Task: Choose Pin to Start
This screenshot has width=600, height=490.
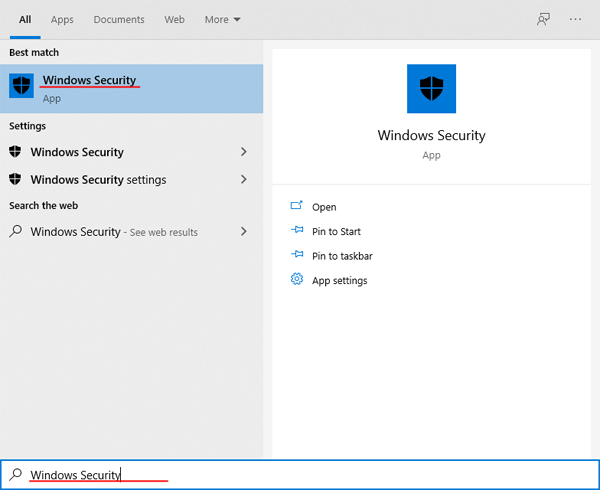Action: point(336,232)
